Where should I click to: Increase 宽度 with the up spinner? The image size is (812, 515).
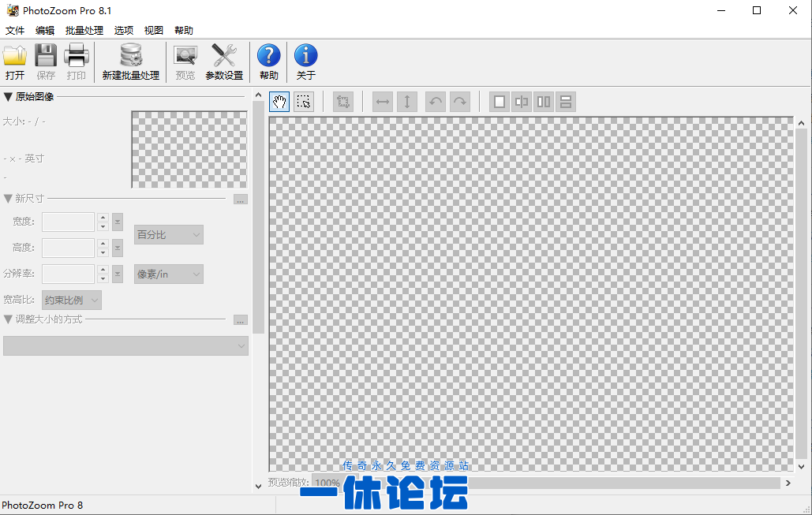pyautogui.click(x=103, y=218)
